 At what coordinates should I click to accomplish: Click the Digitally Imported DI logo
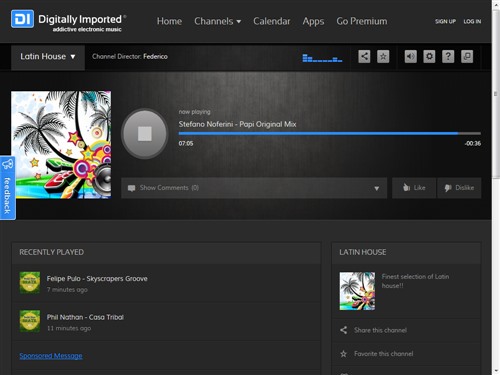pyautogui.click(x=22, y=19)
